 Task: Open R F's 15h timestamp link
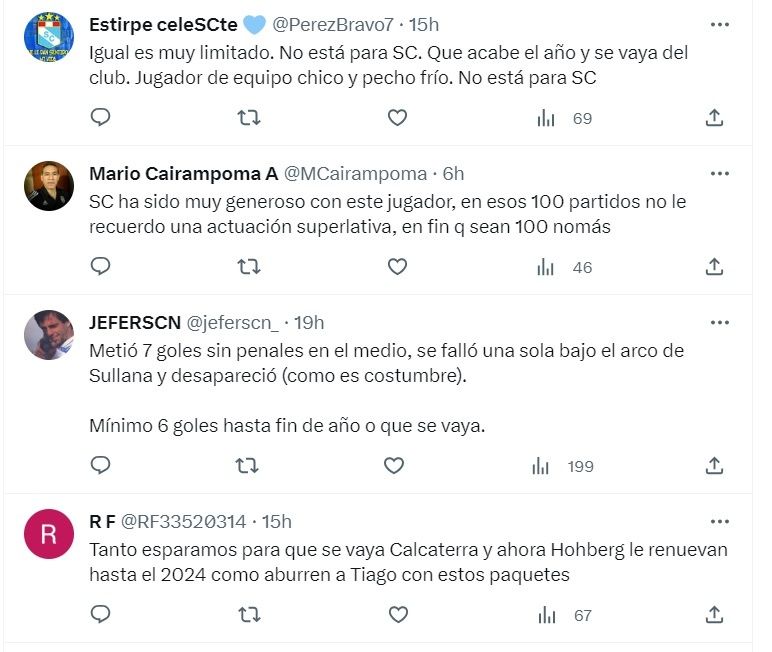click(x=277, y=521)
